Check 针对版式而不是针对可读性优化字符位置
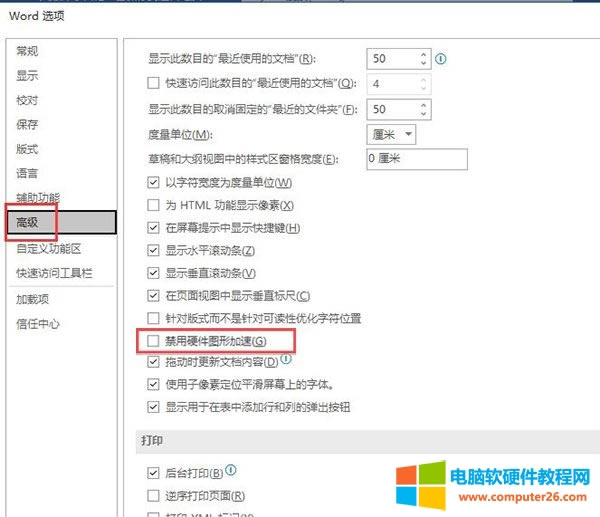The image size is (600, 517). tap(153, 318)
